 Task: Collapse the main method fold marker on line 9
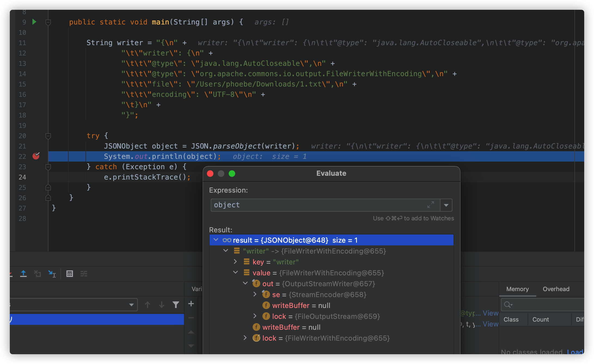(x=48, y=22)
